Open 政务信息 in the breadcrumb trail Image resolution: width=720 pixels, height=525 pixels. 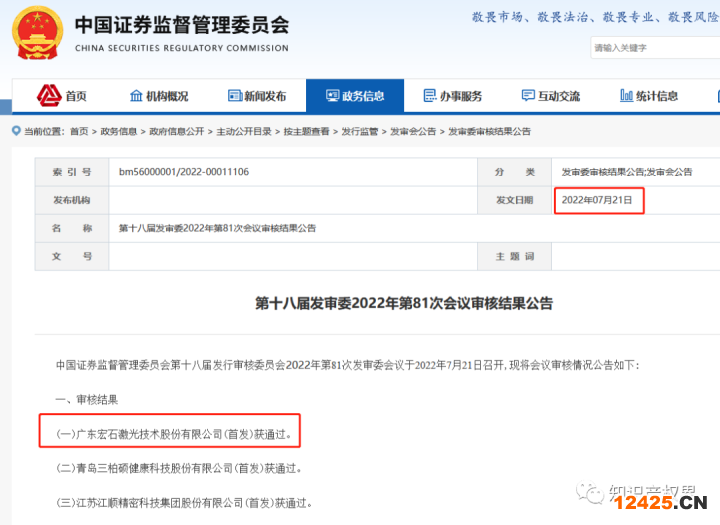pos(119,132)
